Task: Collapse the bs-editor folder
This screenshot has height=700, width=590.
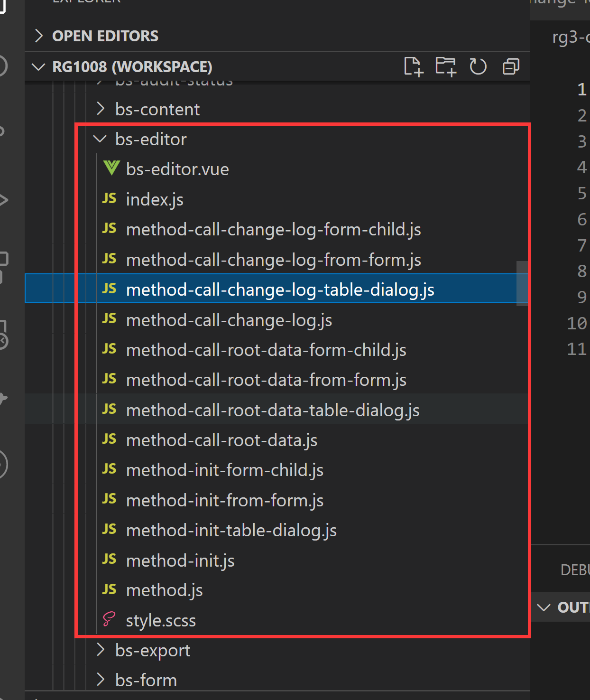Action: click(x=100, y=139)
